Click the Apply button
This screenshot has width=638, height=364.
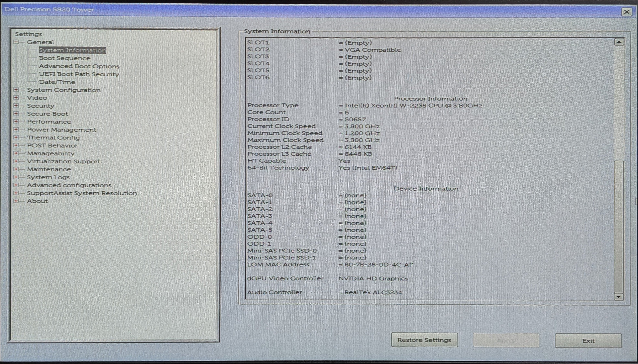pyautogui.click(x=506, y=341)
